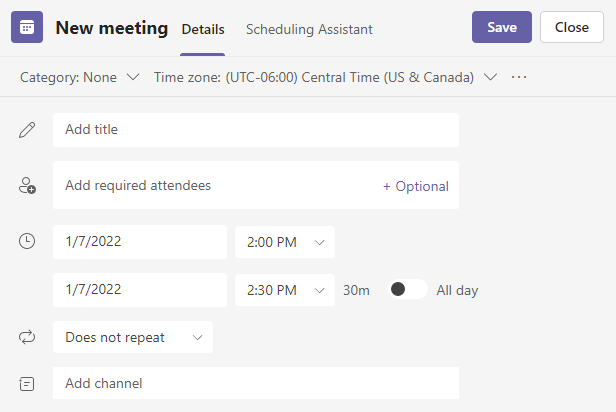The width and height of the screenshot is (616, 412).
Task: Switch to the Scheduling Assistant tab
Action: tap(309, 29)
